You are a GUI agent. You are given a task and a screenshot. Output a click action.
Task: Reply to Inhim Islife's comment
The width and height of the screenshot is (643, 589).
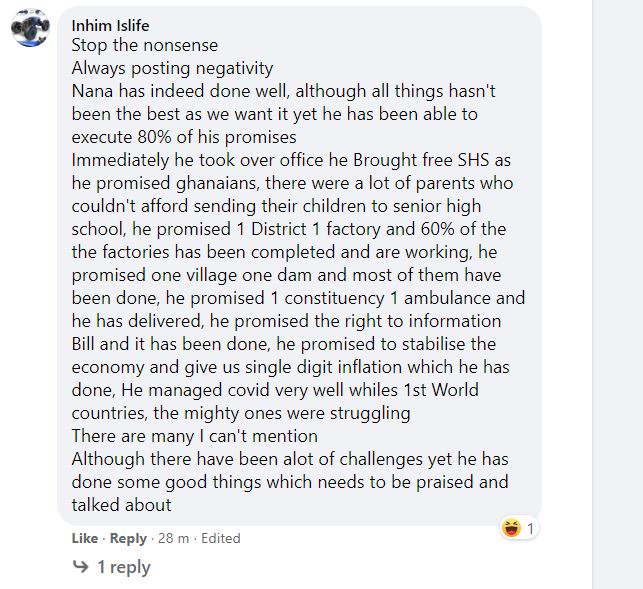(x=128, y=538)
